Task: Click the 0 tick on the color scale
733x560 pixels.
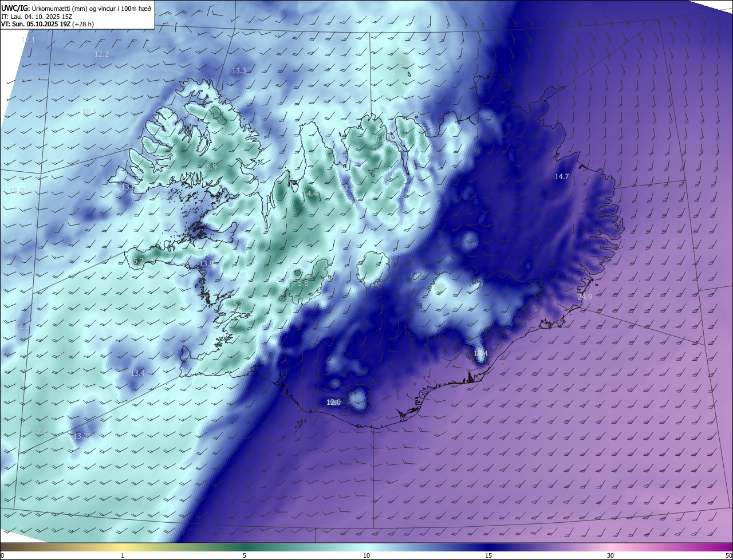Action: point(2,555)
